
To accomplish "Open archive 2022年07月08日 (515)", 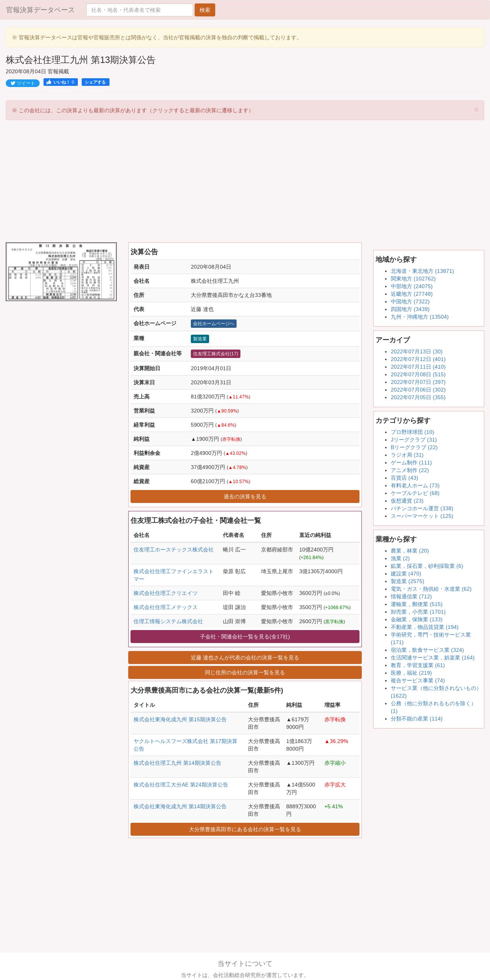I will [x=418, y=374].
